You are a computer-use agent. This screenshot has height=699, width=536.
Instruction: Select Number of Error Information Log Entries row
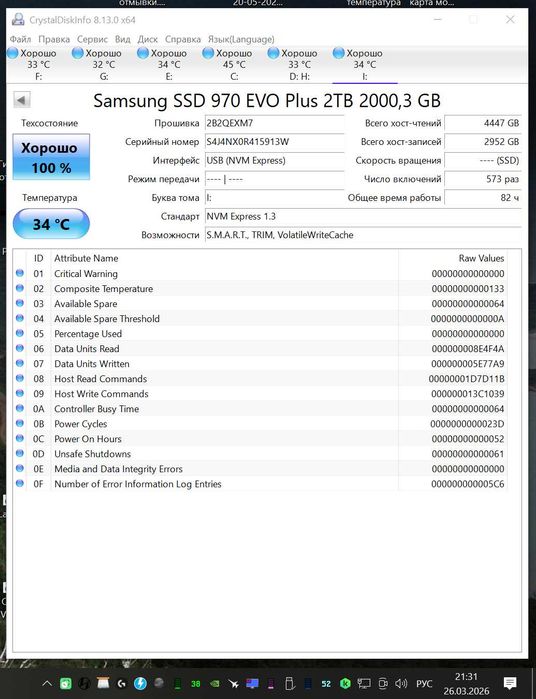click(260, 484)
